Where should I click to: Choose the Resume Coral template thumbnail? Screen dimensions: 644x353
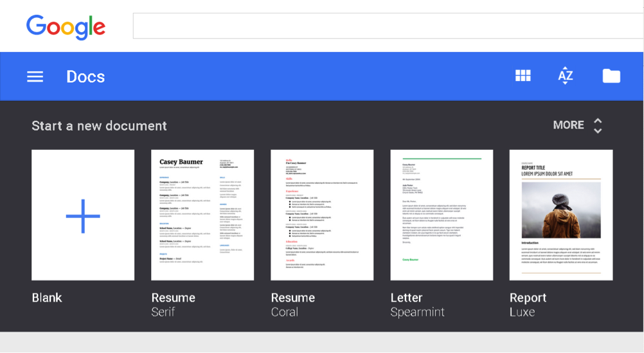(322, 215)
